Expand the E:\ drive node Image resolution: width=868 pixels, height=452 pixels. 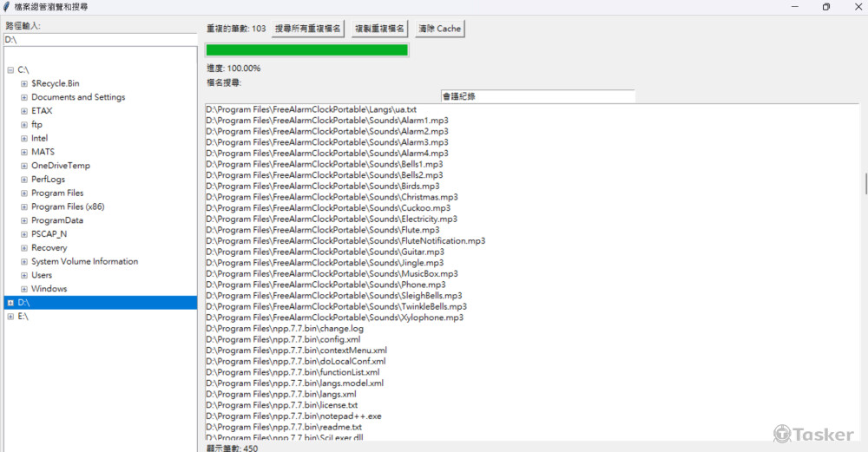click(10, 317)
